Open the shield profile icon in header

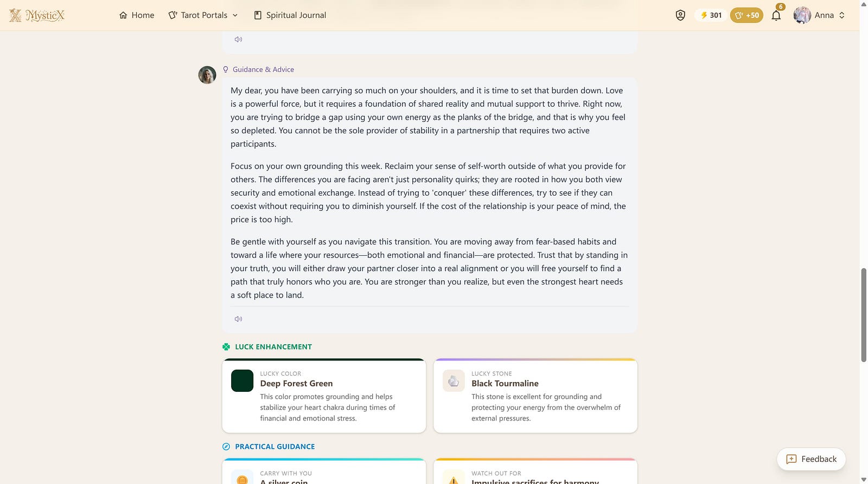pos(680,15)
